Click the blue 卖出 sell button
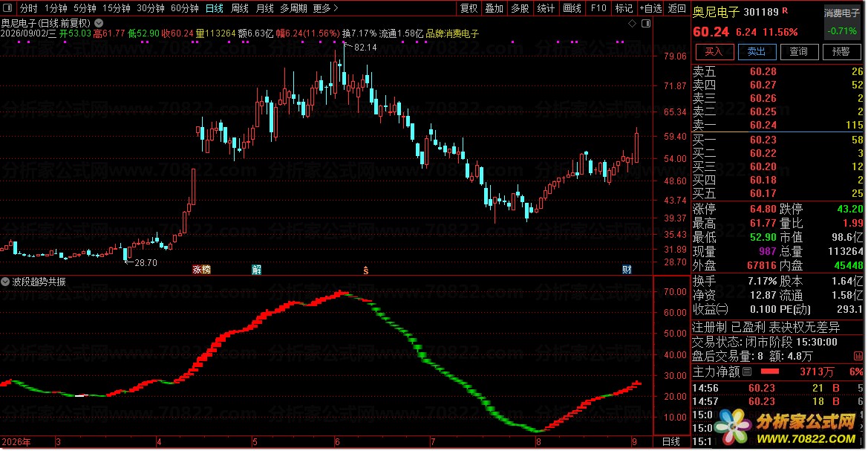 (x=756, y=51)
